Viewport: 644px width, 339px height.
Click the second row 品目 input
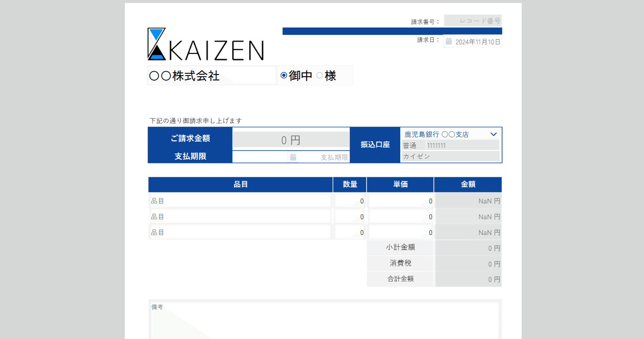240,217
